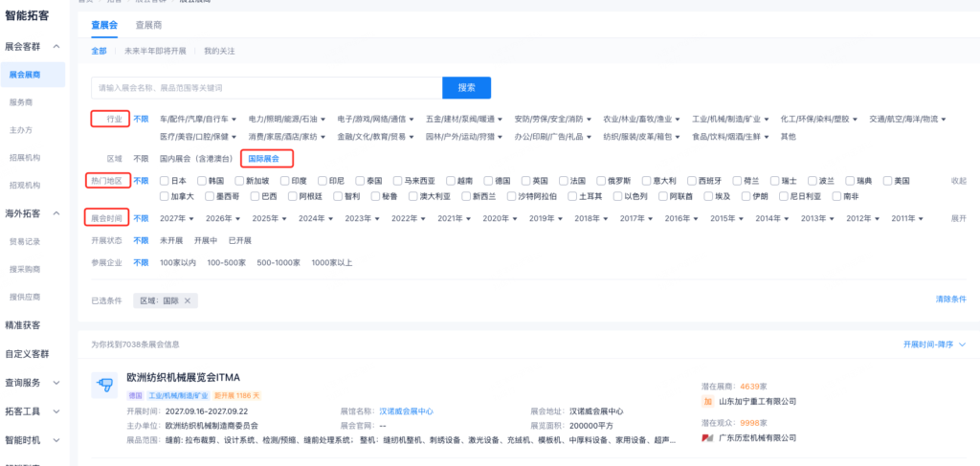Click the 山东加宁重工 company logo icon
The height and width of the screenshot is (466, 980).
707,402
